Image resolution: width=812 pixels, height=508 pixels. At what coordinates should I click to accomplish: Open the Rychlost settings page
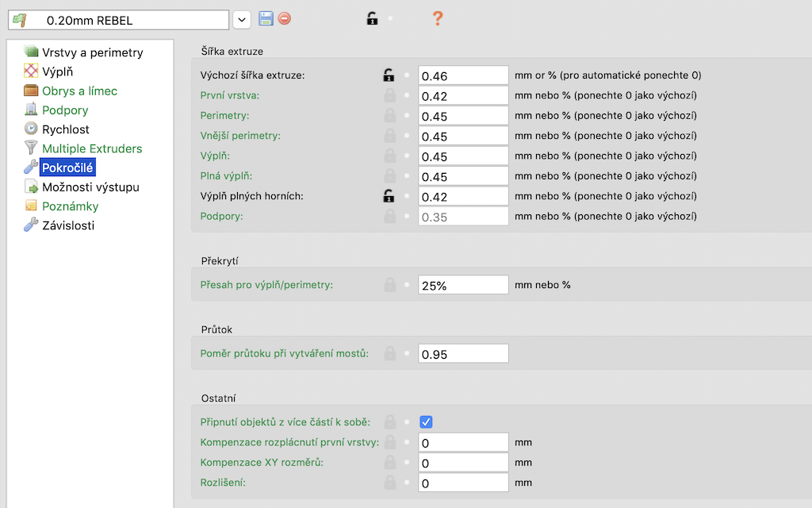point(65,129)
